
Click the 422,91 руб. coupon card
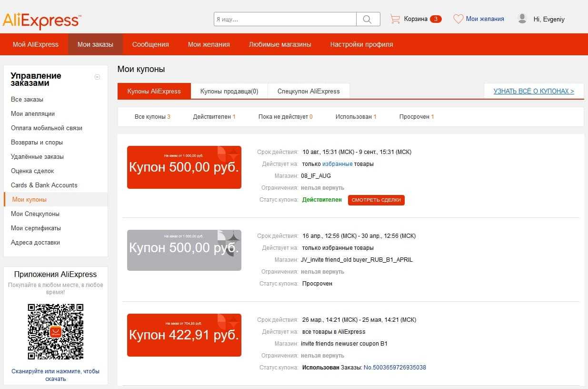[184, 335]
